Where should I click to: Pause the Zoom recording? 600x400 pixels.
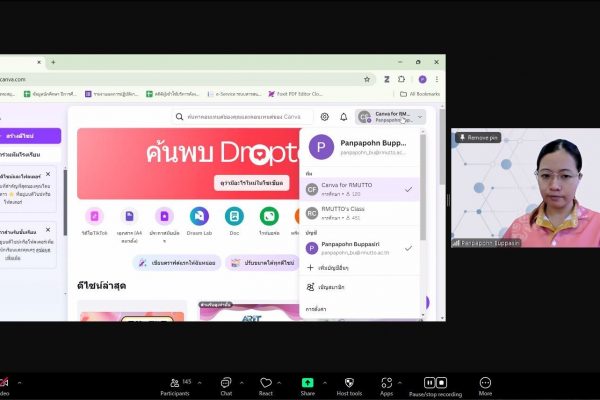click(x=430, y=382)
